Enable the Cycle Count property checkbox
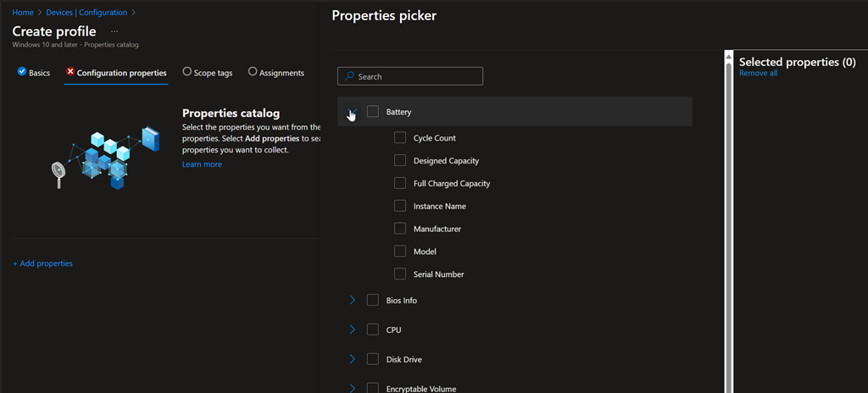 [x=400, y=138]
